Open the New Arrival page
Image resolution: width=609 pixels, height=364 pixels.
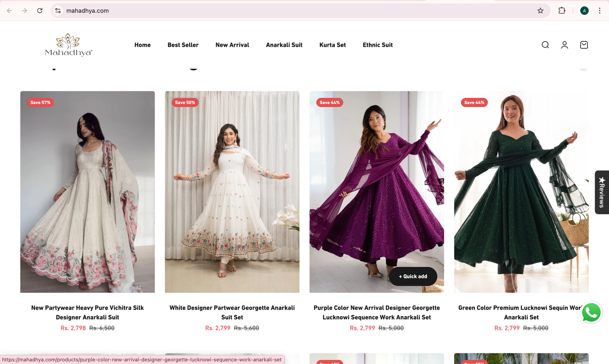232,45
